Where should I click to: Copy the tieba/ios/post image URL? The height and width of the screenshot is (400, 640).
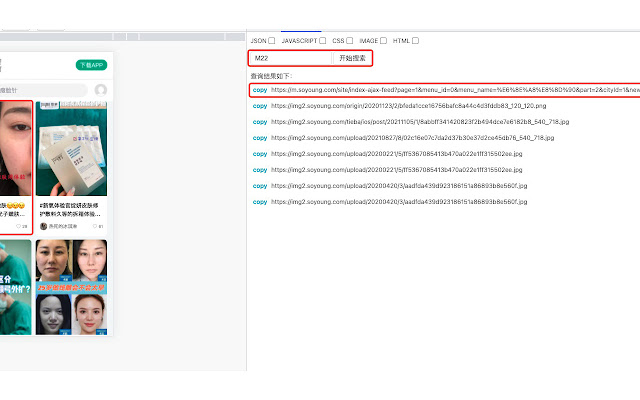[260, 122]
